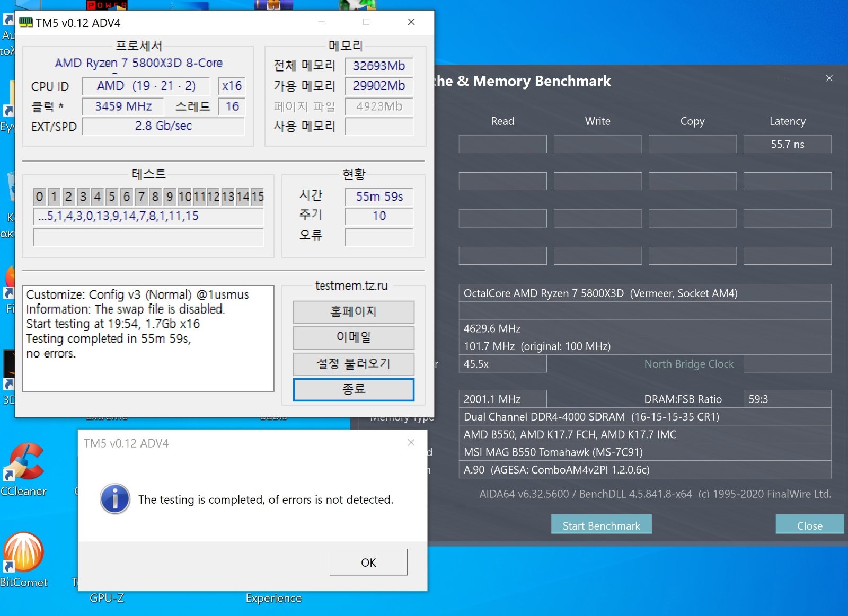Click Start Benchmark in AIDA64 window
Screen dimensions: 848x616
coord(602,524)
